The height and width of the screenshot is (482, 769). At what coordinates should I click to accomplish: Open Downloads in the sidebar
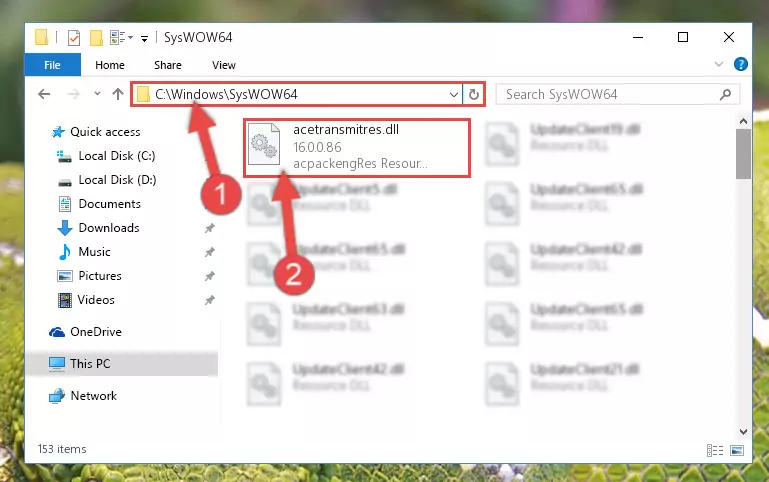[109, 228]
